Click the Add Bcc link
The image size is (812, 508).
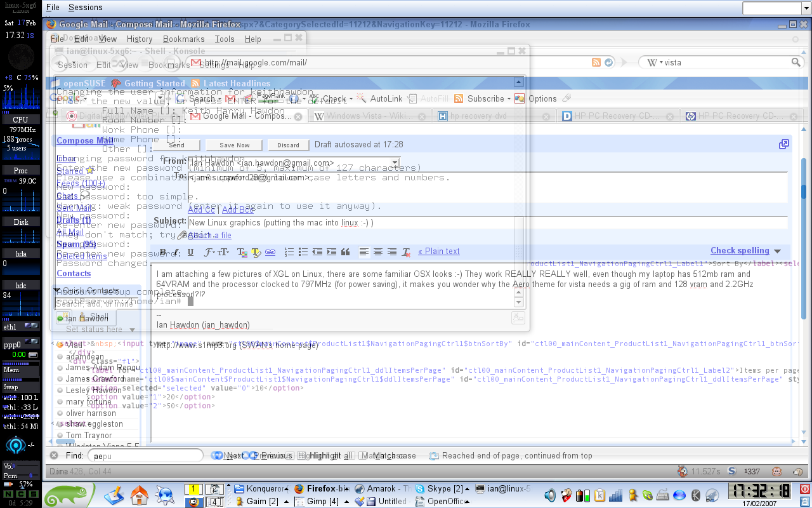pos(237,210)
